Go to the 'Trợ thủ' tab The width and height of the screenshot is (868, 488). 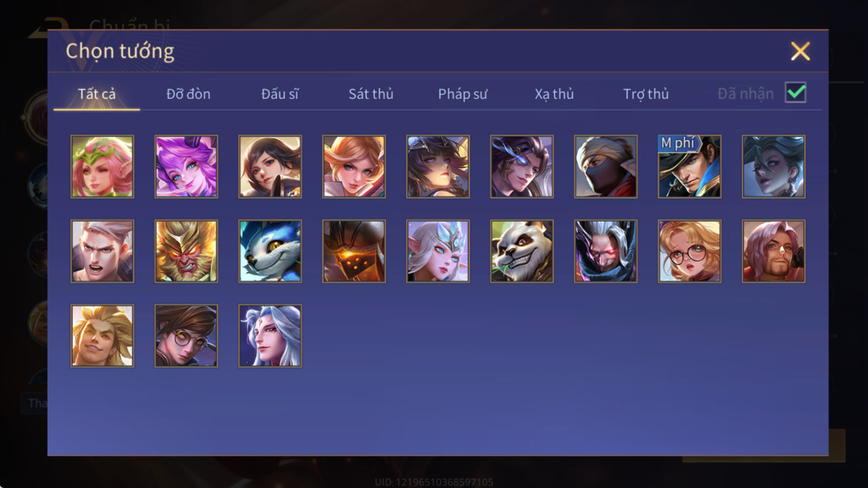(x=646, y=94)
